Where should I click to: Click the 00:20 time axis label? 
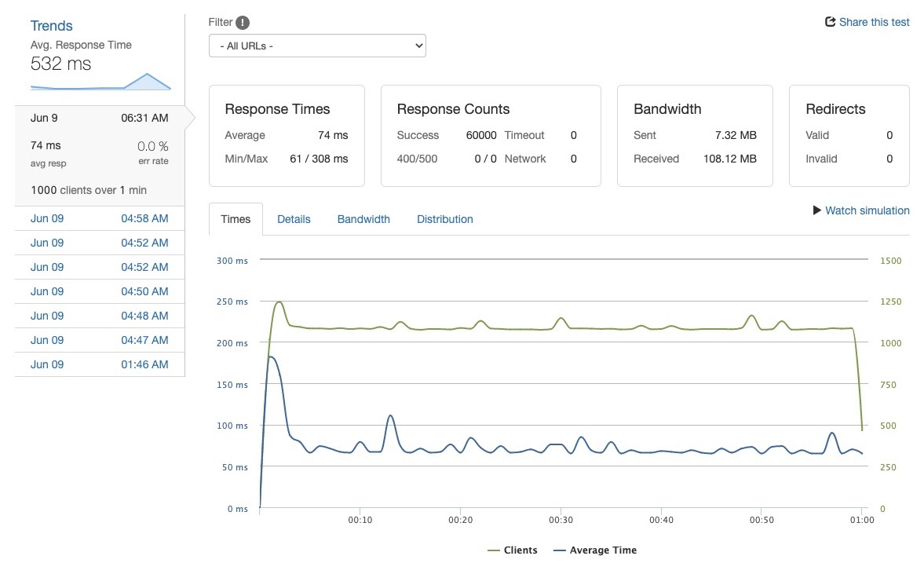(460, 520)
